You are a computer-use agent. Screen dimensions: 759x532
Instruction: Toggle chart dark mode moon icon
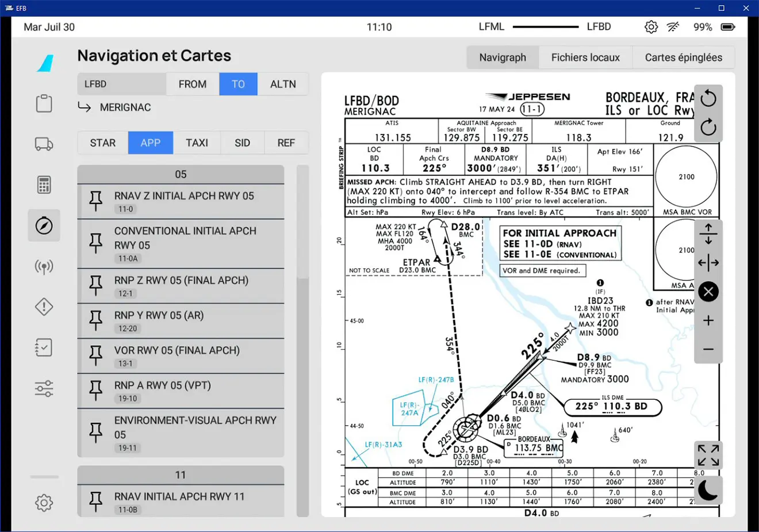[x=708, y=490]
